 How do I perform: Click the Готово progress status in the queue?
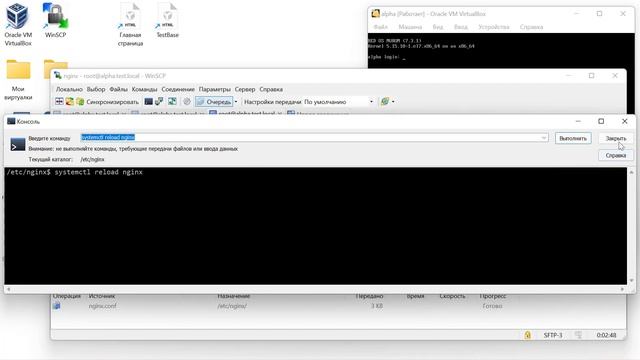click(x=492, y=306)
